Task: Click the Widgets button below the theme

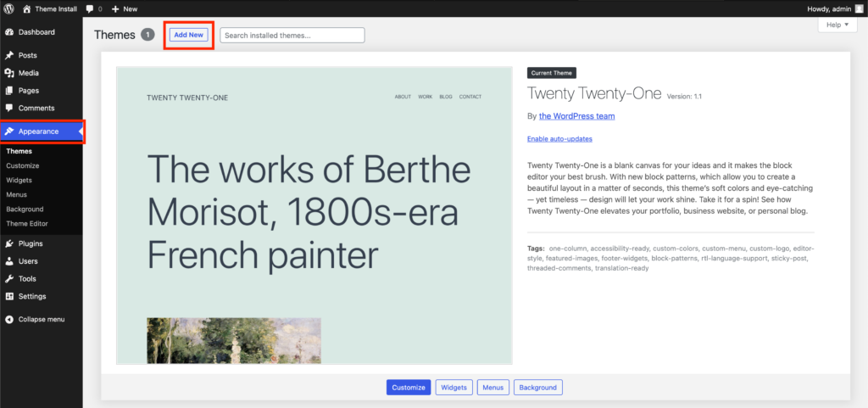Action: point(454,388)
